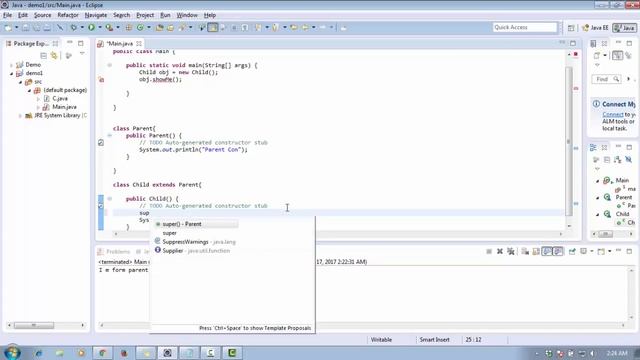Open the Project menu
Viewport: 640px width, 360px height.
click(145, 15)
